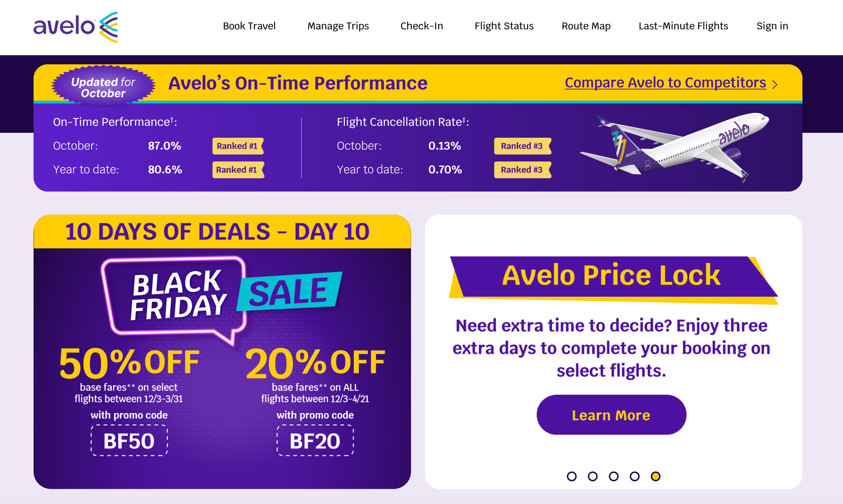The image size is (843, 504).
Task: Select the middle carousel indicator dot
Action: coord(613,476)
